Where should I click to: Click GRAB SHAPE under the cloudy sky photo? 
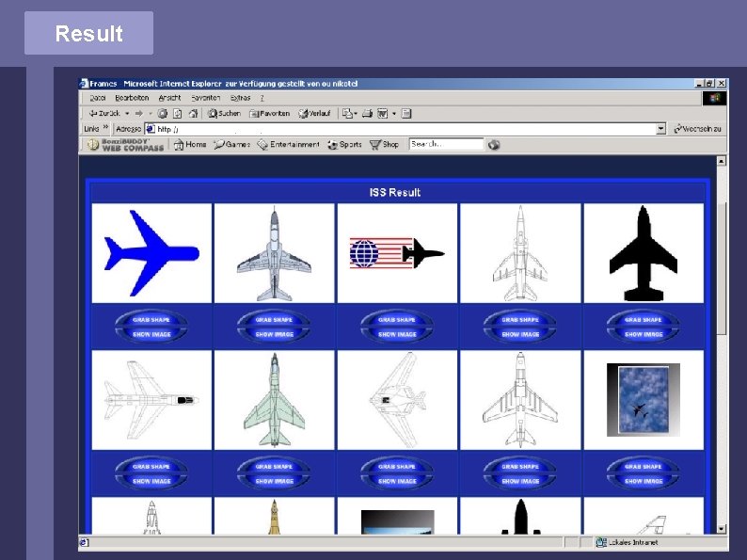[x=644, y=467]
